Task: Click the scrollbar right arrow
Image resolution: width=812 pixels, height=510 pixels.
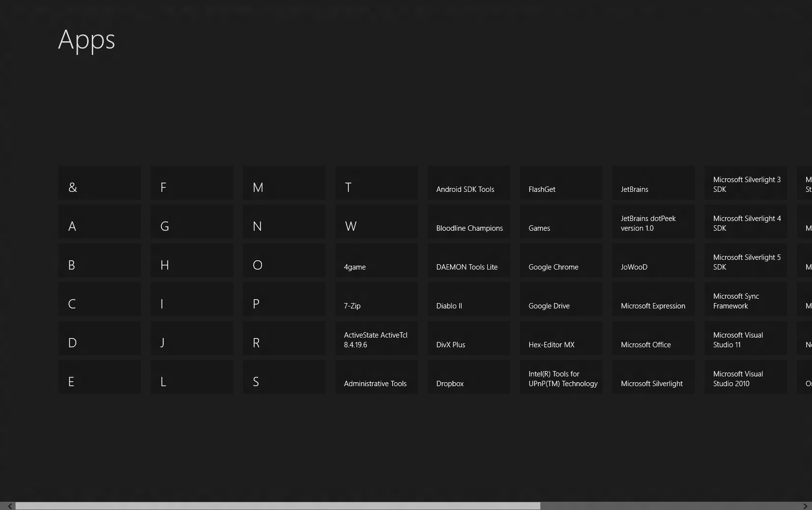Action: click(x=805, y=506)
